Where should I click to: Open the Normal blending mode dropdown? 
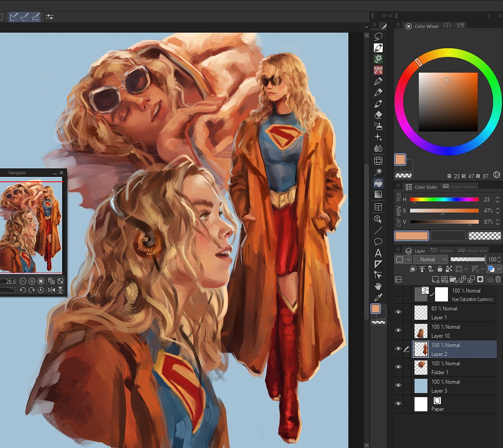tap(431, 259)
